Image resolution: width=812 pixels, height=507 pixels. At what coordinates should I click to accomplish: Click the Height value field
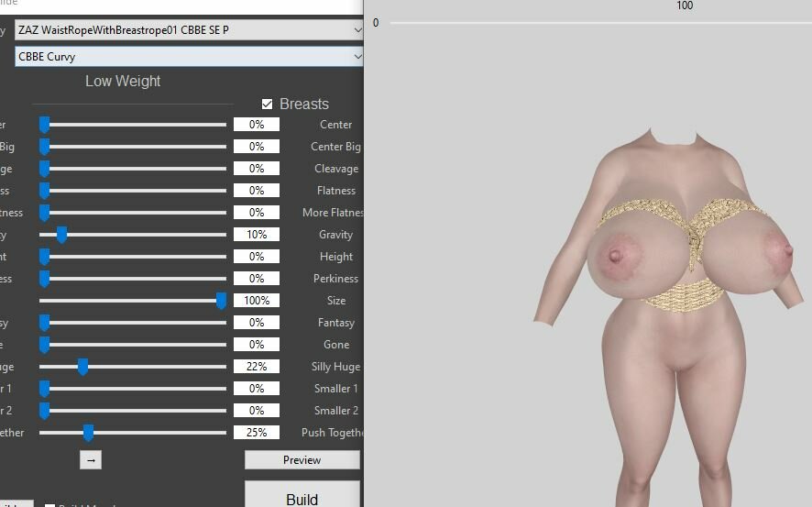click(x=257, y=257)
